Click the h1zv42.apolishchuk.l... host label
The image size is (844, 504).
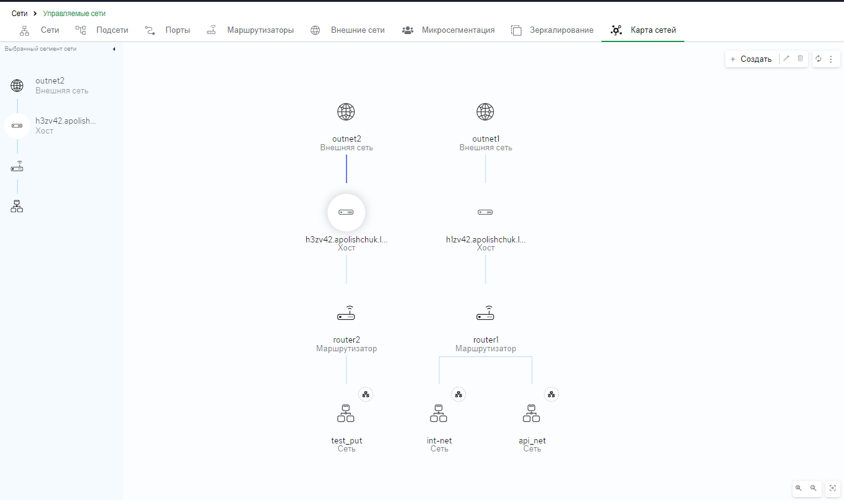coord(486,239)
